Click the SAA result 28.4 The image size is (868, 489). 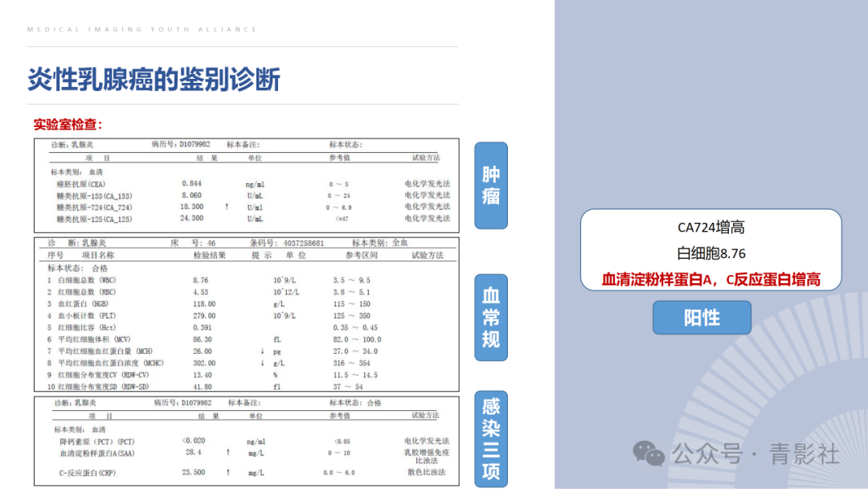[193, 453]
